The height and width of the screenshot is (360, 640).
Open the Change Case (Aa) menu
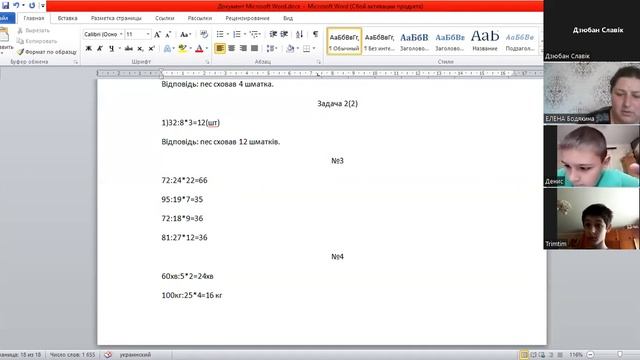[185, 35]
